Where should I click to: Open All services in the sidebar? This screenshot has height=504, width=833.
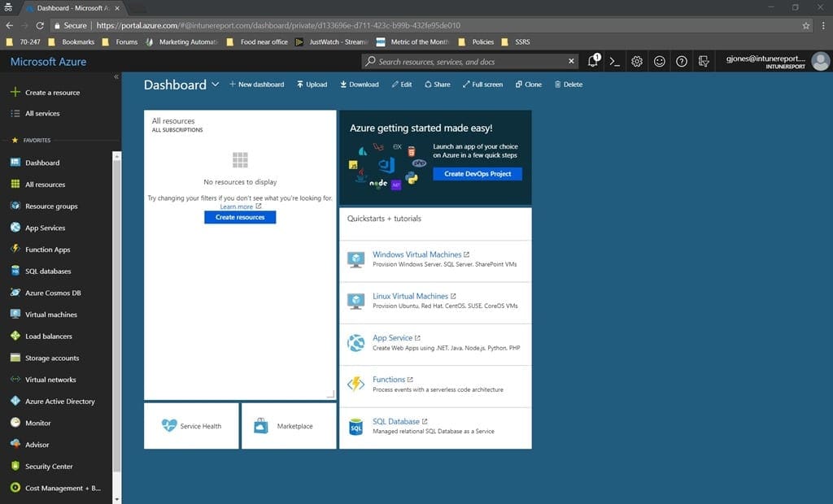(36, 113)
